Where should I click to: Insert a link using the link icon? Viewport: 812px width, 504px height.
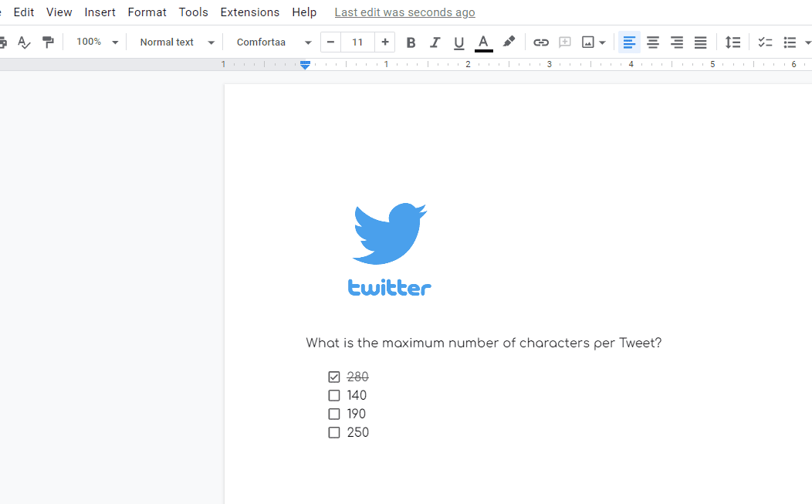tap(541, 42)
